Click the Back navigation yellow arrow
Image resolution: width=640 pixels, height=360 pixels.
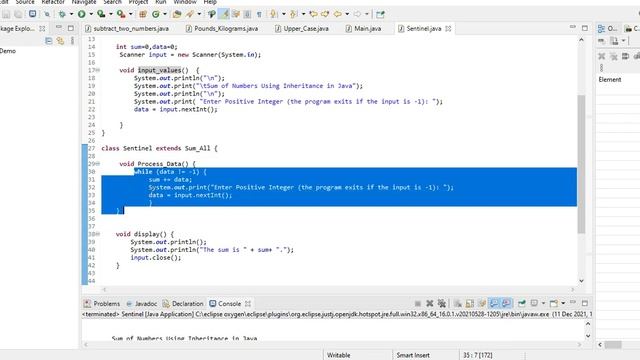click(x=338, y=14)
